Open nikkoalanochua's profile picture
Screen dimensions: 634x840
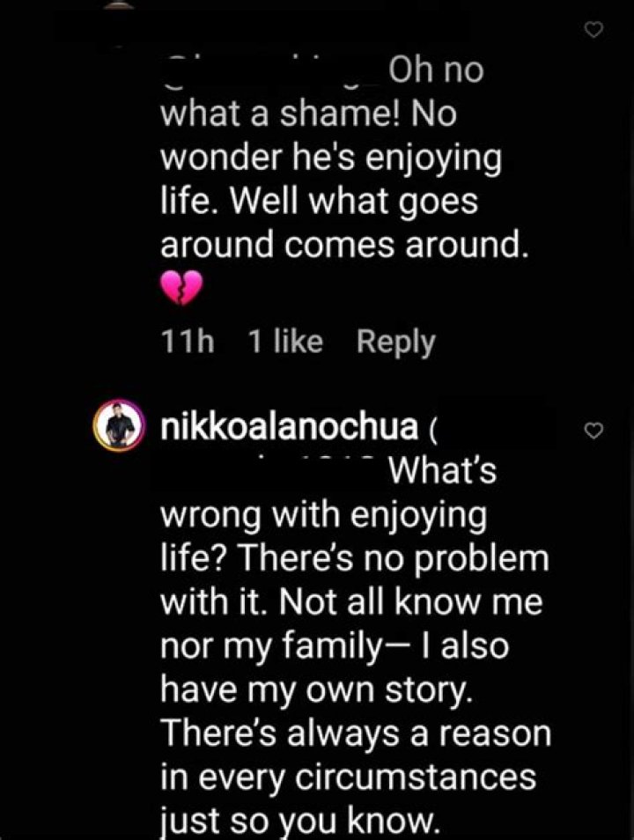(122, 428)
